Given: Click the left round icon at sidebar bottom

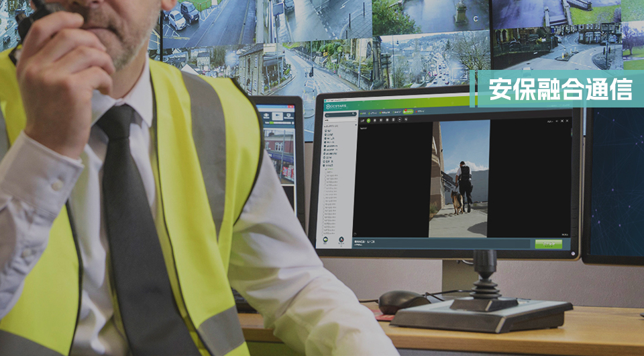Looking at the screenshot, I should click(x=327, y=240).
